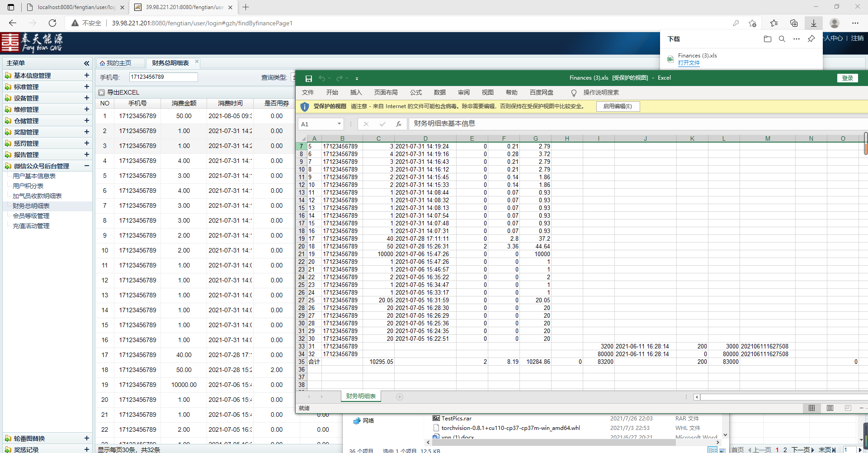The image size is (868, 453).
Task: Open downloads folder icon in panel
Action: (x=767, y=39)
